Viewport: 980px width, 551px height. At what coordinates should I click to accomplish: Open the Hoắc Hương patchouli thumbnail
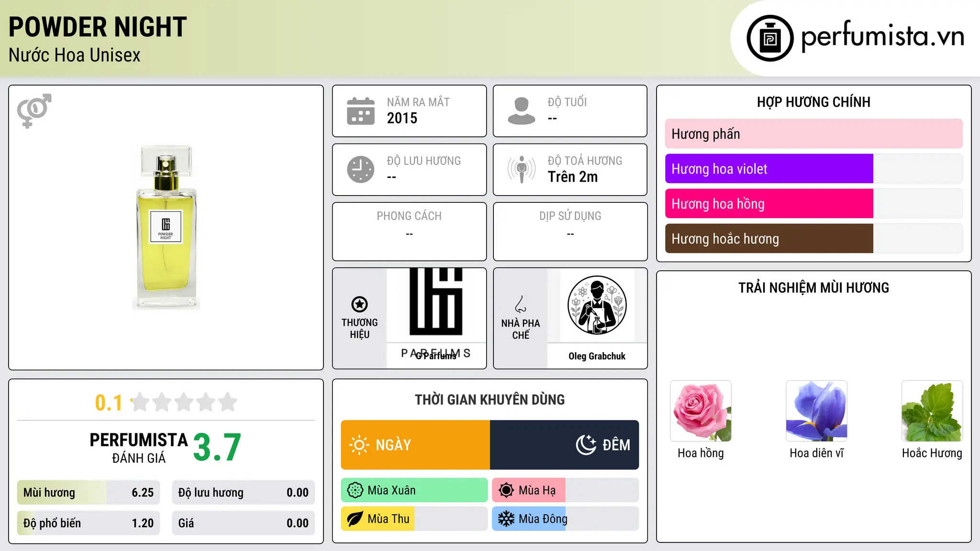point(932,411)
